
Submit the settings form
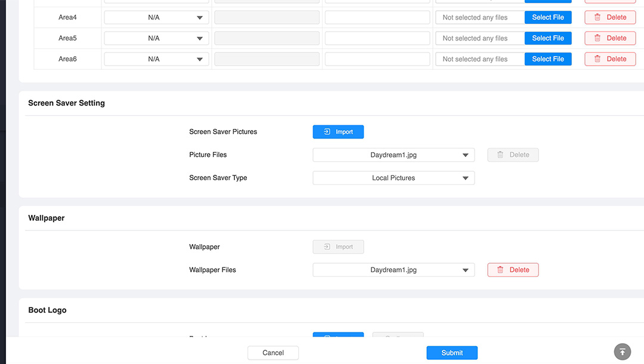[x=452, y=353]
